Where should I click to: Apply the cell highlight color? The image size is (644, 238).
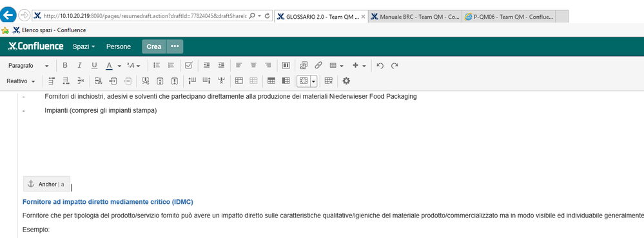(x=304, y=81)
